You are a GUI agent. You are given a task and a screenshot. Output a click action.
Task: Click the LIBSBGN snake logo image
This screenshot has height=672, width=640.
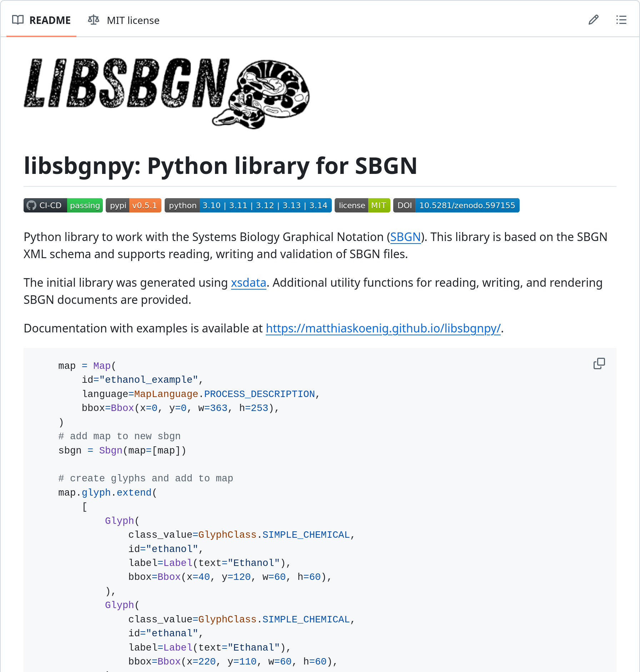(x=167, y=93)
